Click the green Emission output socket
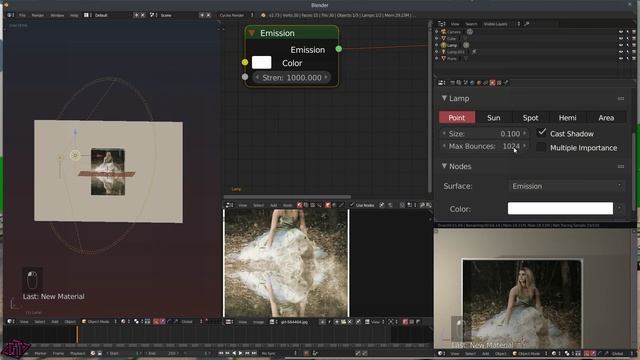The width and height of the screenshot is (640, 360). click(x=339, y=49)
